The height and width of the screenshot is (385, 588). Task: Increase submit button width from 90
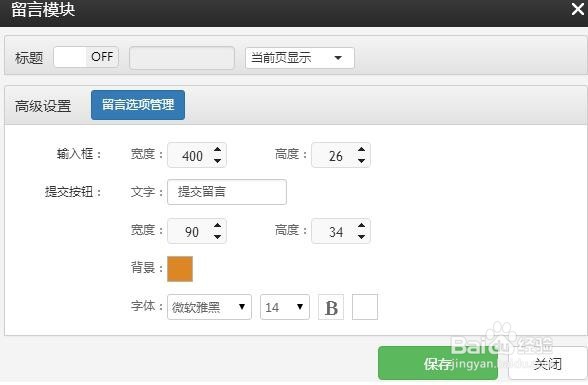[218, 226]
